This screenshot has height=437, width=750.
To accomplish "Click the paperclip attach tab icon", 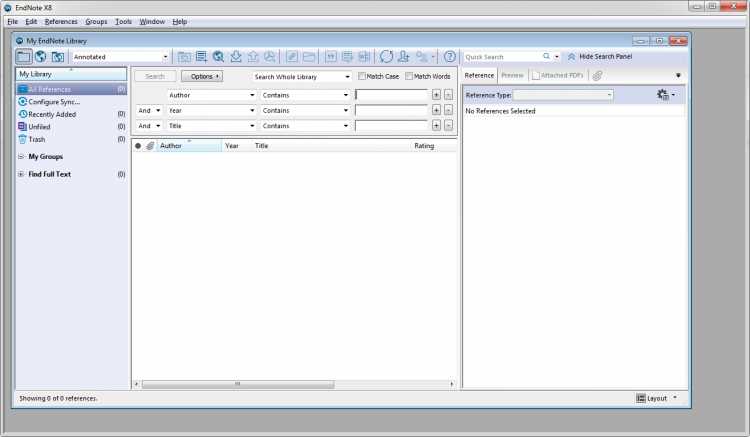I will coord(597,76).
